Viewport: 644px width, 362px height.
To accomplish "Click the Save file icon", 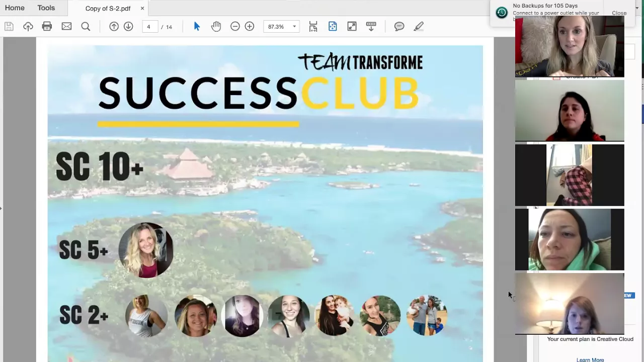I will (x=9, y=27).
